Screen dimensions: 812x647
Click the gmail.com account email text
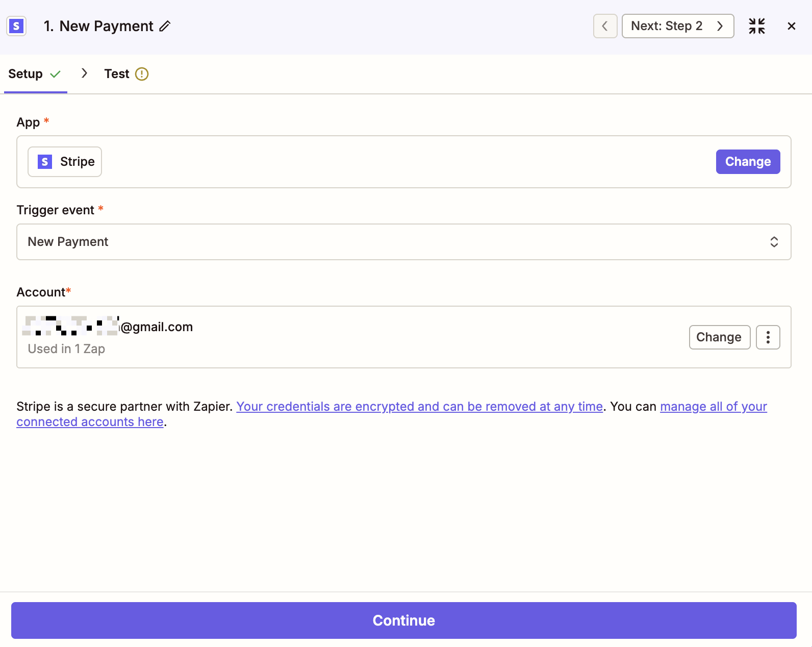[108, 327]
